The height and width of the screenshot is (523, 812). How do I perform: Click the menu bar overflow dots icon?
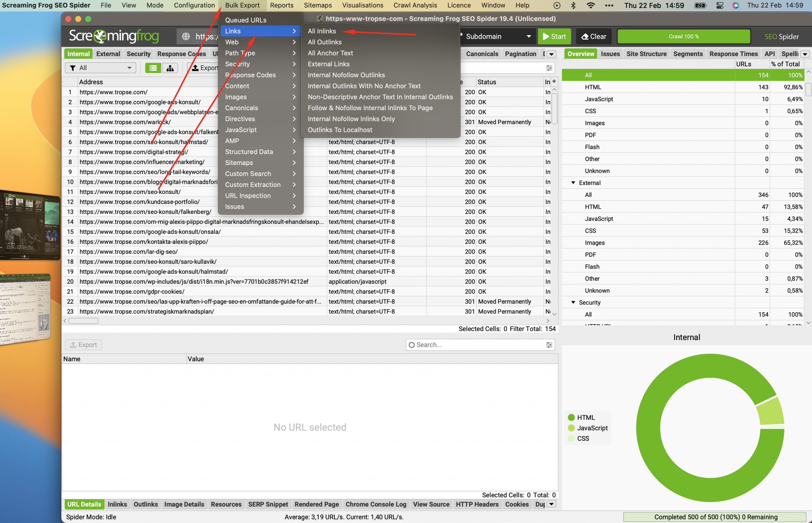(x=609, y=5)
